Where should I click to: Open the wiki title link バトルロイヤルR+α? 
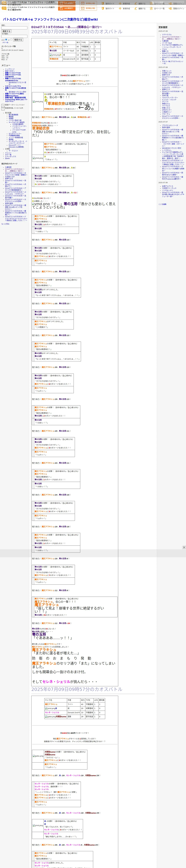coord(50,20)
